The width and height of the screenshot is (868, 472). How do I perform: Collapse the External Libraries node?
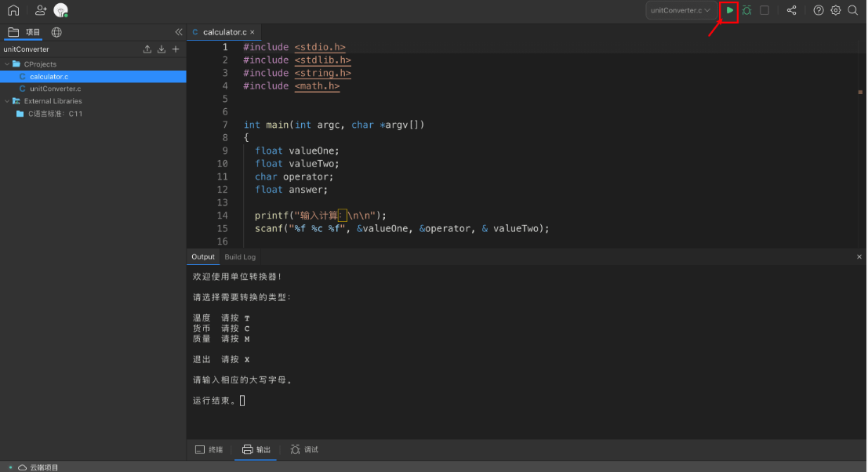click(7, 101)
